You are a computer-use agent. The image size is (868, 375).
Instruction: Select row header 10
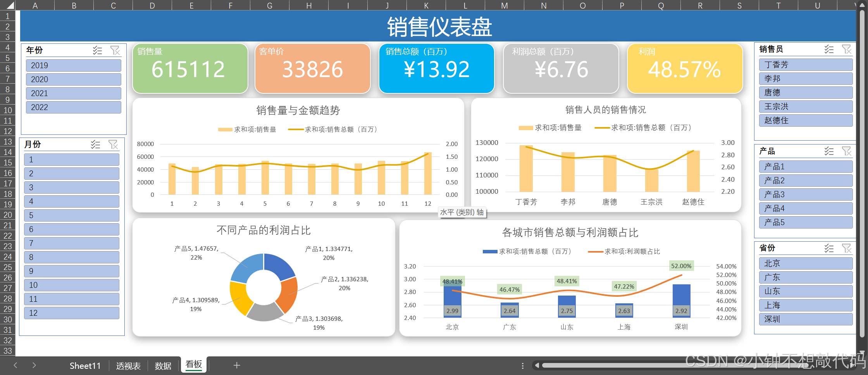point(8,110)
